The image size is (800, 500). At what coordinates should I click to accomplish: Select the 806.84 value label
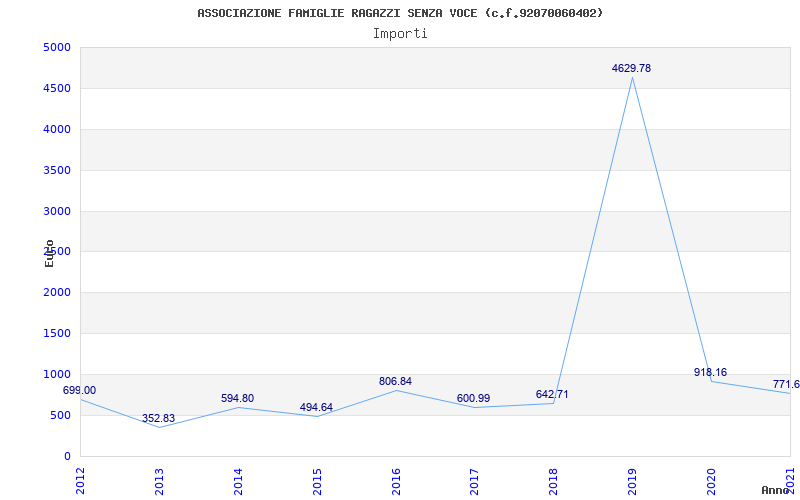coord(395,381)
